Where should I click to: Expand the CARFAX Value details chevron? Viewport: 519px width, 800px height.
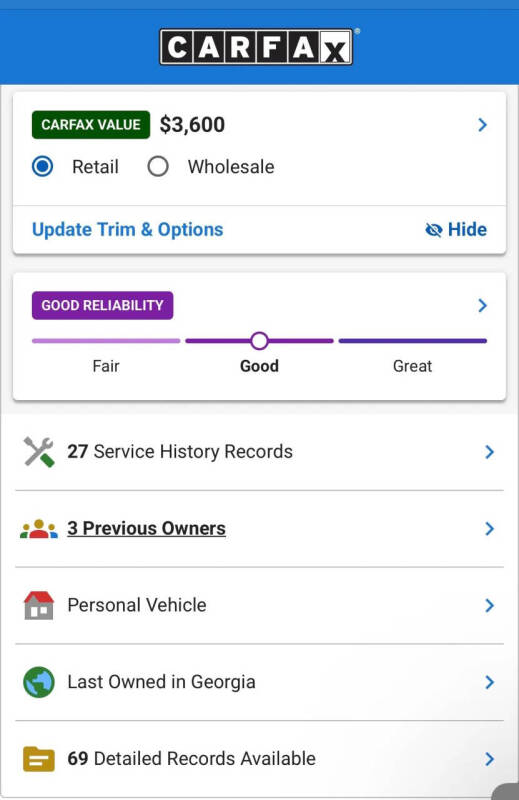click(x=482, y=125)
